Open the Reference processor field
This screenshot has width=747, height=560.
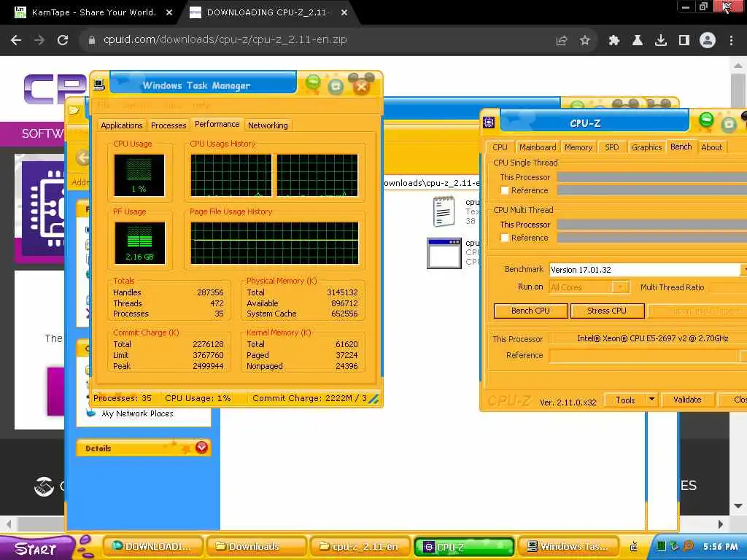646,356
